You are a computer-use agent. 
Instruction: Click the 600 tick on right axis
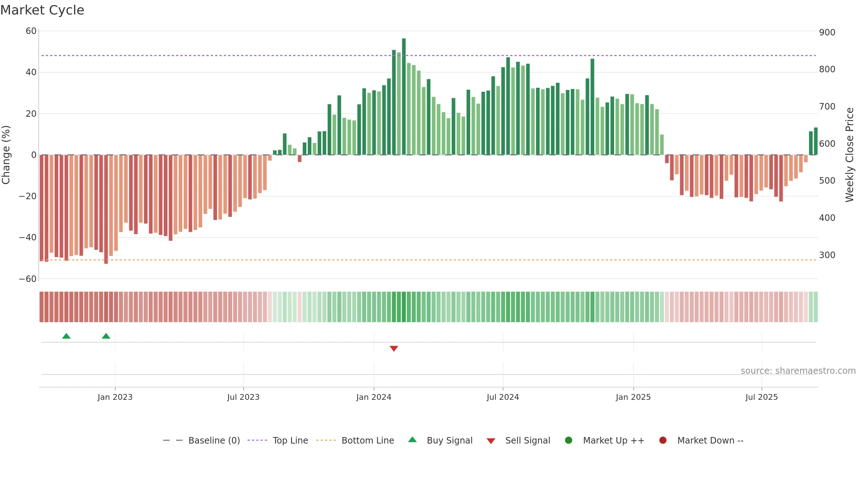click(x=827, y=144)
